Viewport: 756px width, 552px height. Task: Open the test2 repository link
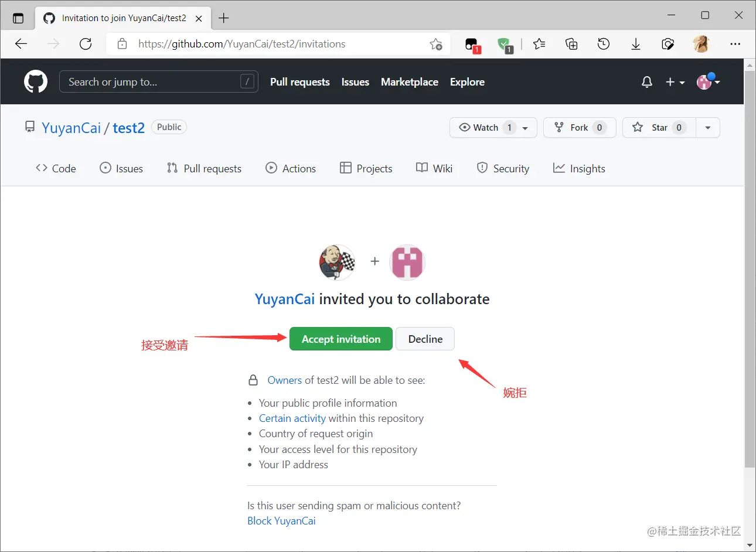click(x=128, y=128)
